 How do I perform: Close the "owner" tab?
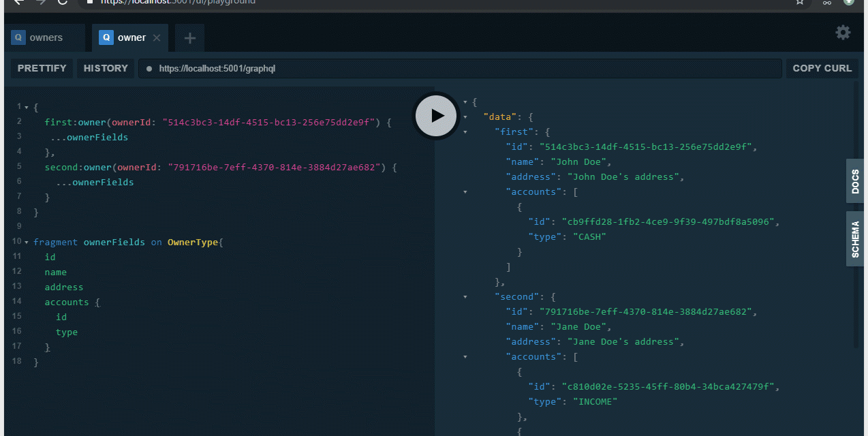(x=157, y=38)
